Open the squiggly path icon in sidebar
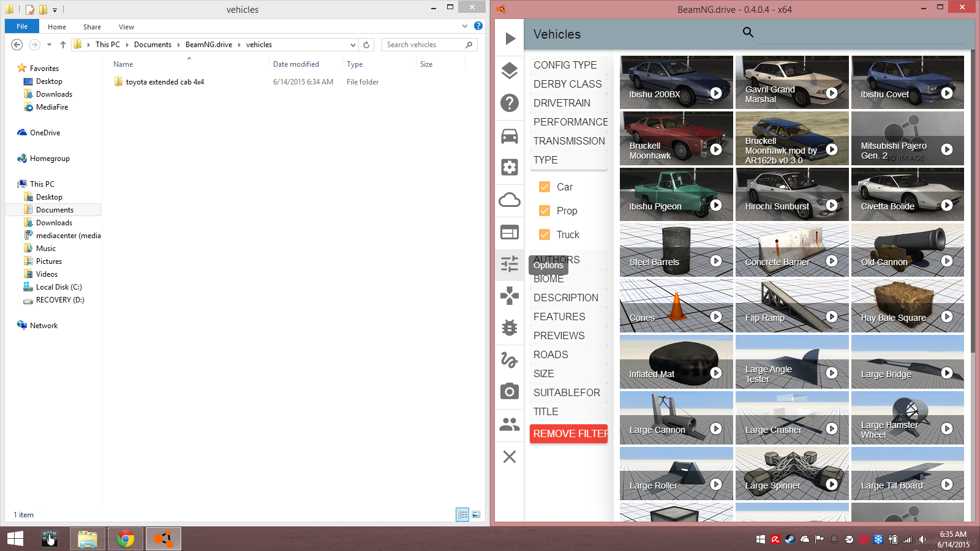980x551 pixels. [510, 359]
